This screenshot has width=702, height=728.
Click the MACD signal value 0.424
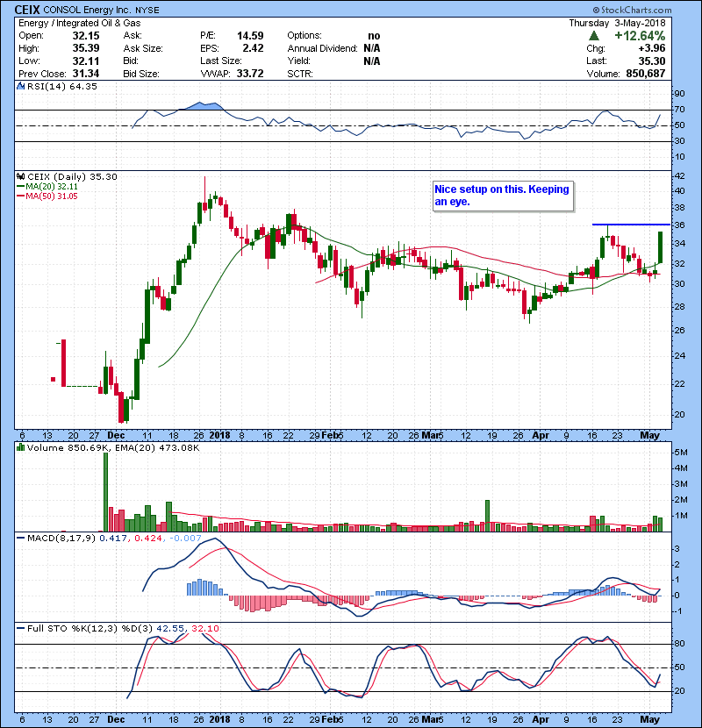click(x=148, y=539)
